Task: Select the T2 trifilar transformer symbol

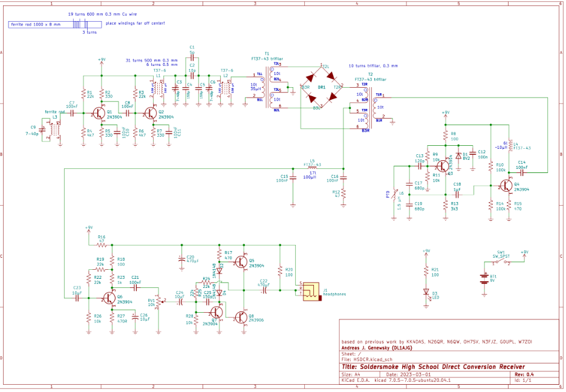Action: click(369, 107)
